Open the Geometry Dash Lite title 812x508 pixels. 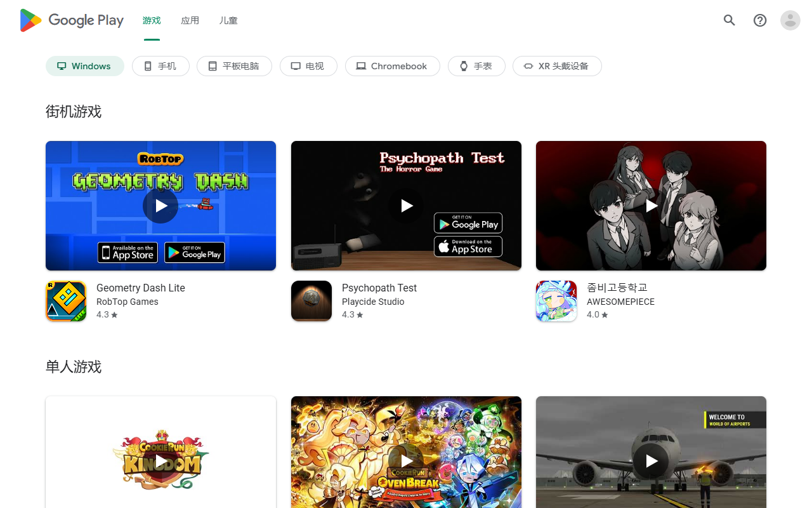141,288
